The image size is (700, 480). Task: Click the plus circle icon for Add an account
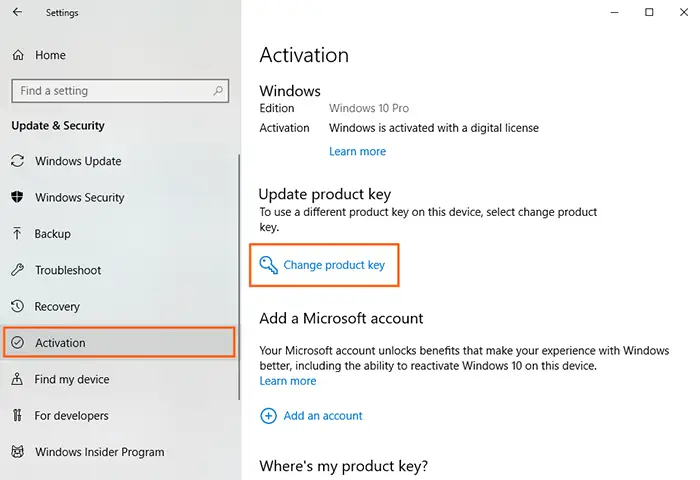[x=268, y=416]
